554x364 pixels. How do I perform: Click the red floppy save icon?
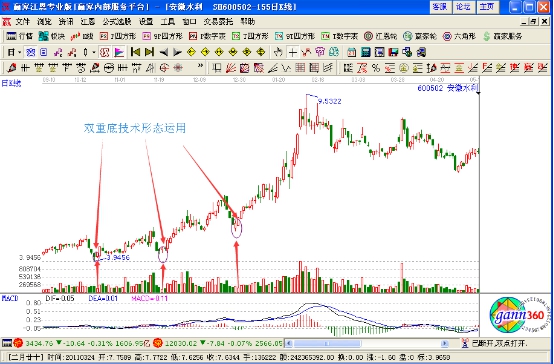393,53
